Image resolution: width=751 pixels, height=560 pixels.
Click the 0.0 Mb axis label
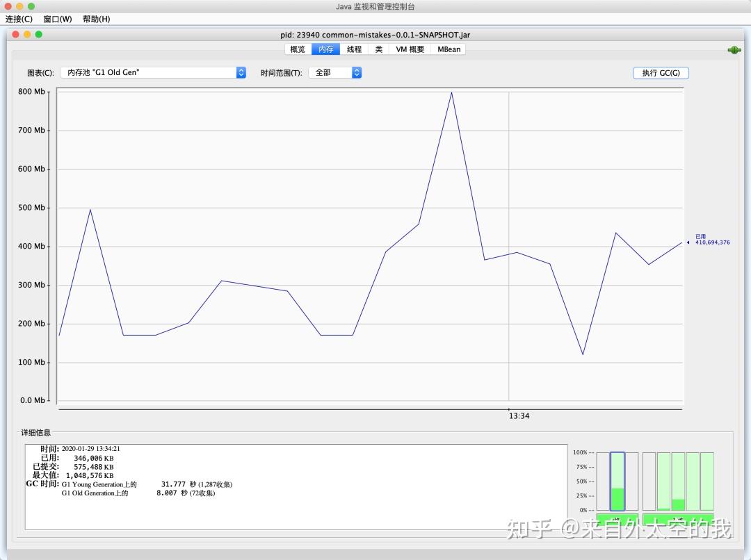[33, 400]
